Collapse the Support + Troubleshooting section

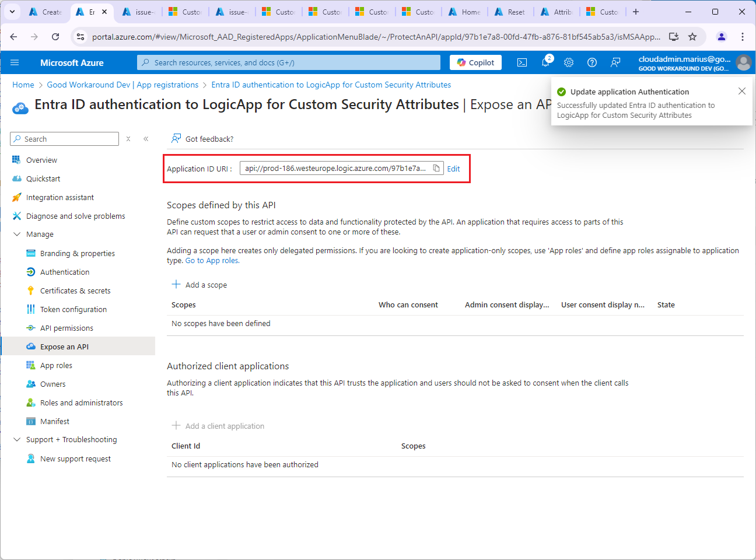[x=17, y=439]
